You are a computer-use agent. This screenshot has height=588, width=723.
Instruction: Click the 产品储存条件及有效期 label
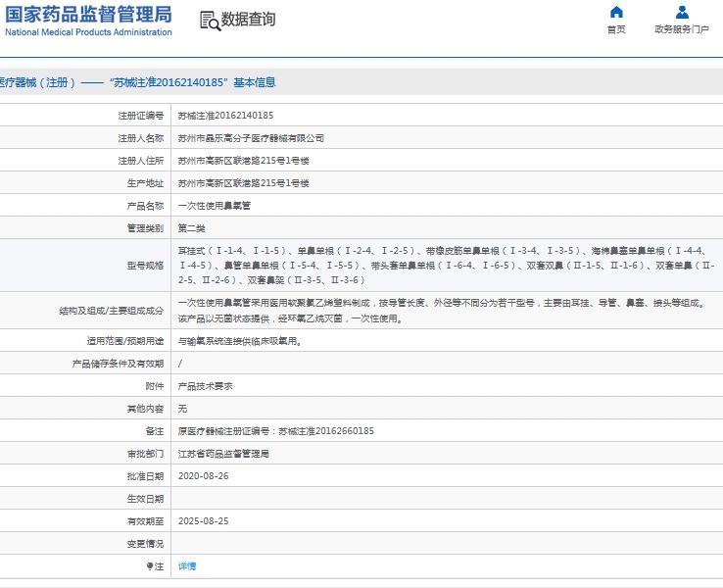118,364
